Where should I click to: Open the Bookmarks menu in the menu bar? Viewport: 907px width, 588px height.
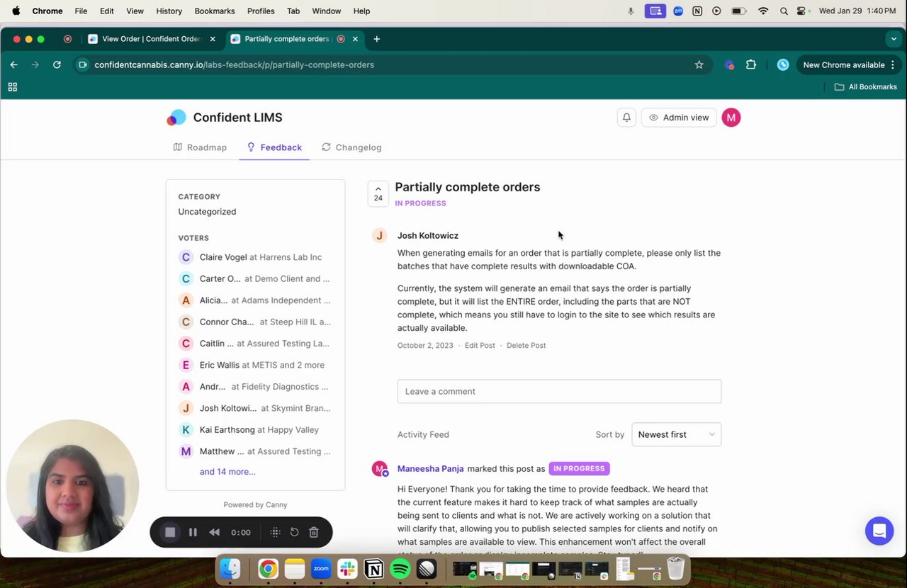pyautogui.click(x=215, y=11)
